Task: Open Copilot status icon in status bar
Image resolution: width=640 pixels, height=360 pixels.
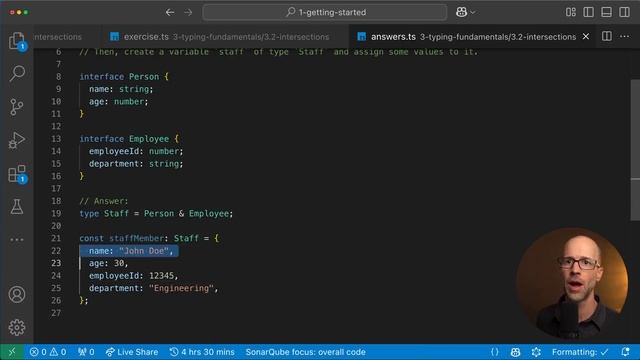Action: pos(515,352)
